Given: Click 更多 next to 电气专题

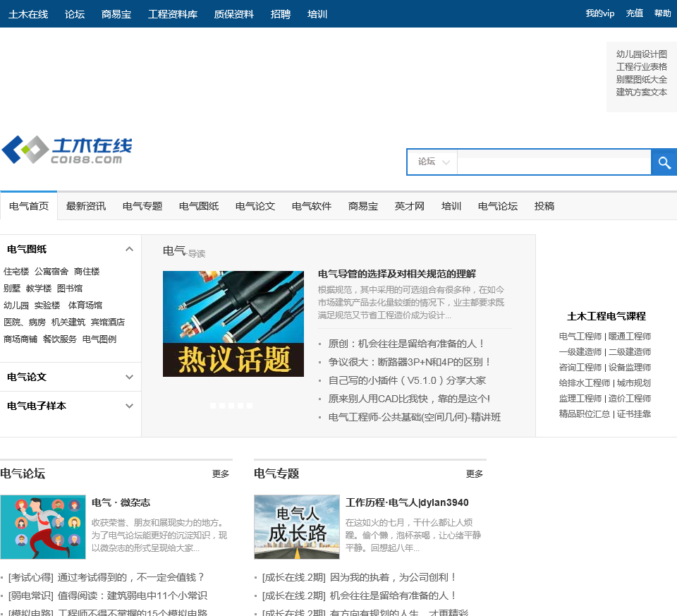Looking at the screenshot, I should 474,474.
